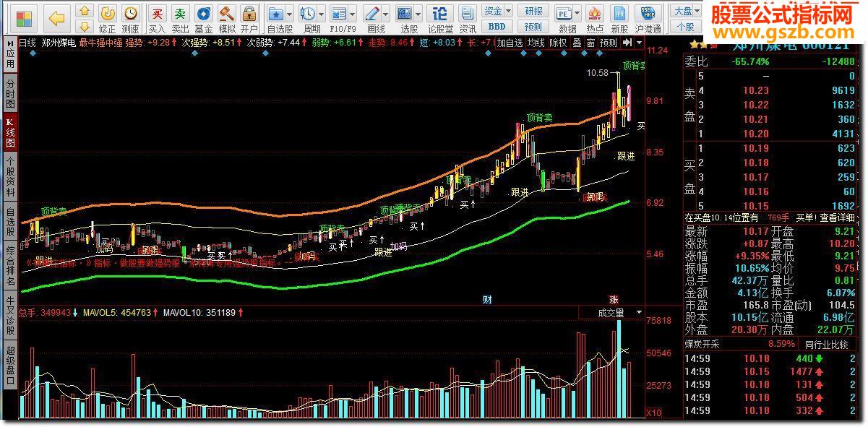This screenshot has width=868, height=427.
Task: Click the 周期 period clock icon
Action: pos(307,13)
